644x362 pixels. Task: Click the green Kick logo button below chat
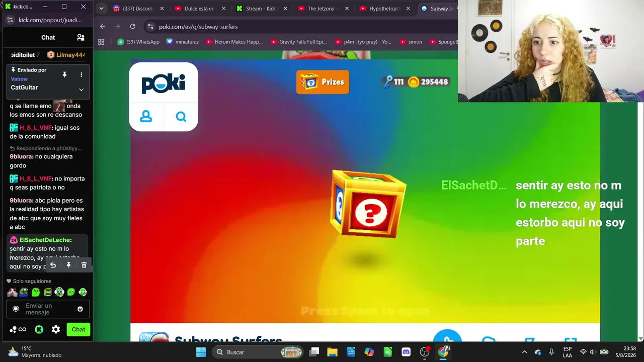pos(39,329)
